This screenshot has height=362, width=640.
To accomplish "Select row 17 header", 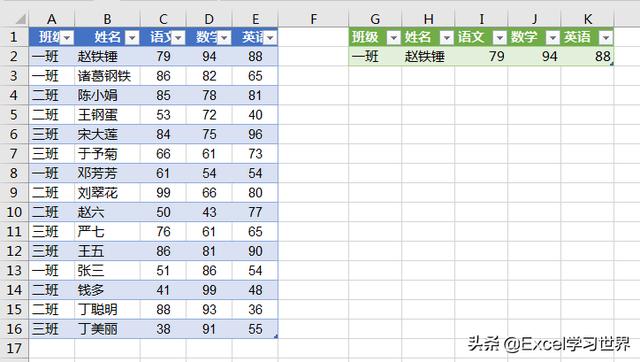I will click(x=14, y=348).
